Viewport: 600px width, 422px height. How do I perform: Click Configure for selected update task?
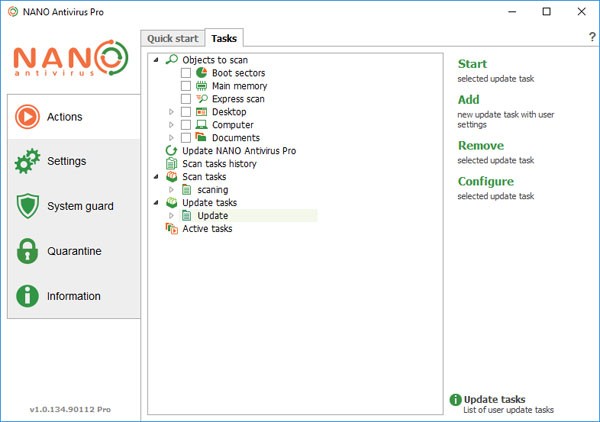tap(485, 181)
